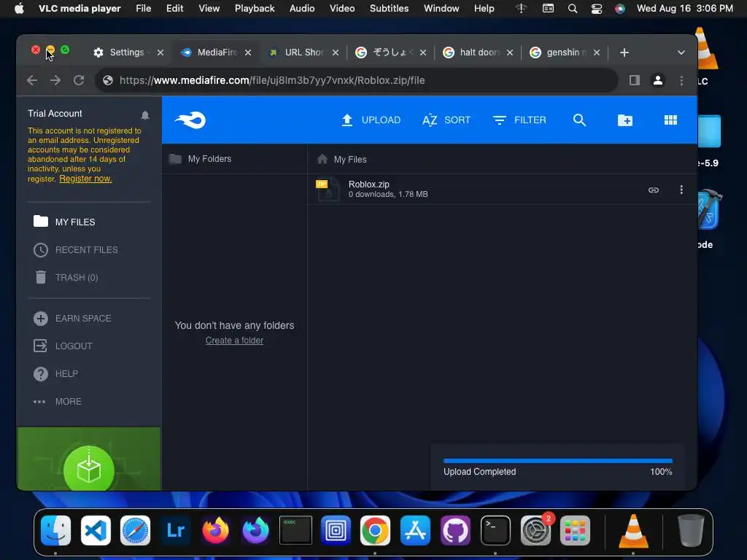Click the UPLOAD button
This screenshot has width=747, height=560.
click(x=371, y=120)
